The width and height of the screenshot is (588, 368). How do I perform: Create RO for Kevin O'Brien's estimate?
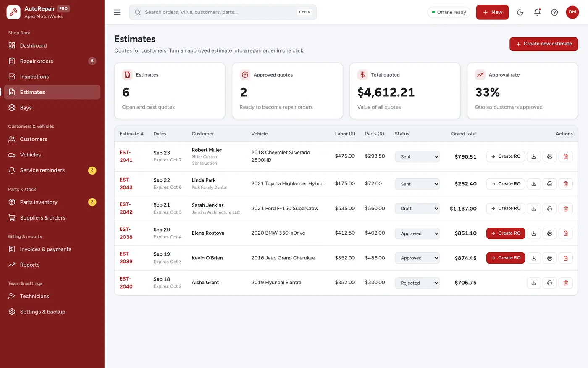pos(506,258)
